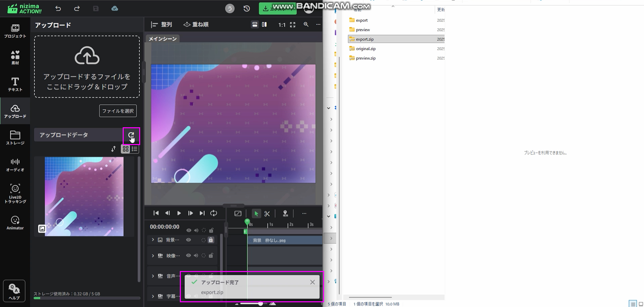Open the オーディオ sidebar panel
The image size is (644, 307).
[x=15, y=165]
